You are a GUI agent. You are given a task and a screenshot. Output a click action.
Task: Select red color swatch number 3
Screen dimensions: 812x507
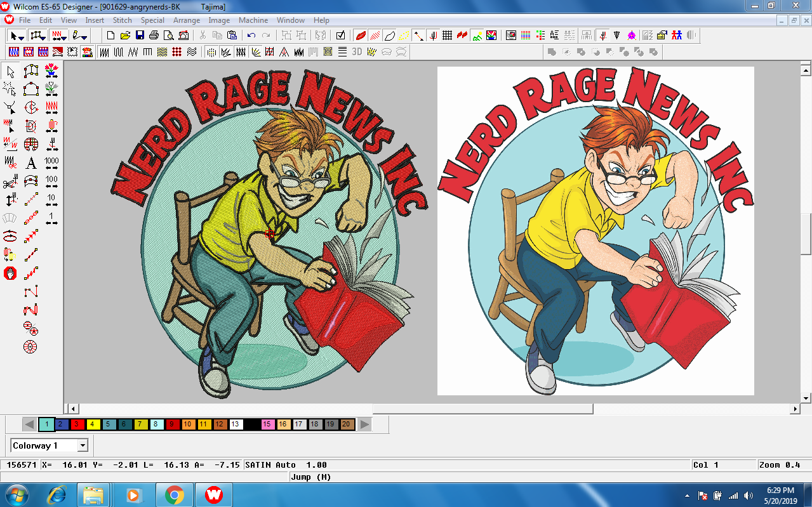pyautogui.click(x=75, y=424)
